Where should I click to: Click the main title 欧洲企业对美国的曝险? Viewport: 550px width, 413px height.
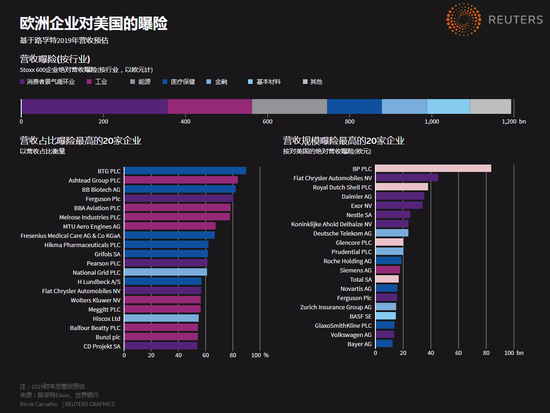click(93, 24)
